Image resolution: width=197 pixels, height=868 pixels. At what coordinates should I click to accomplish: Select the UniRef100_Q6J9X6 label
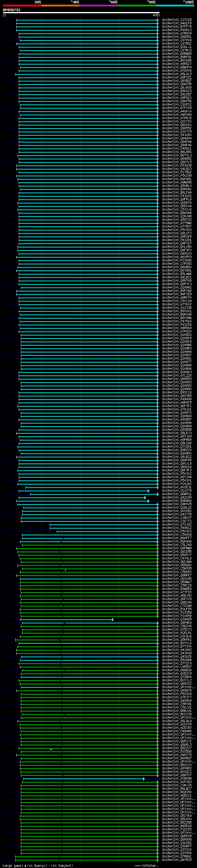click(176, 88)
